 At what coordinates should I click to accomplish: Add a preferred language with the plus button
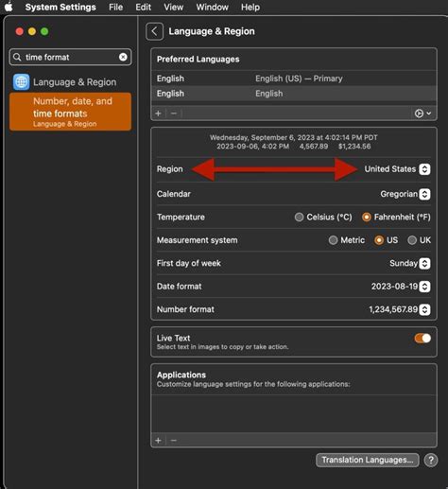159,114
